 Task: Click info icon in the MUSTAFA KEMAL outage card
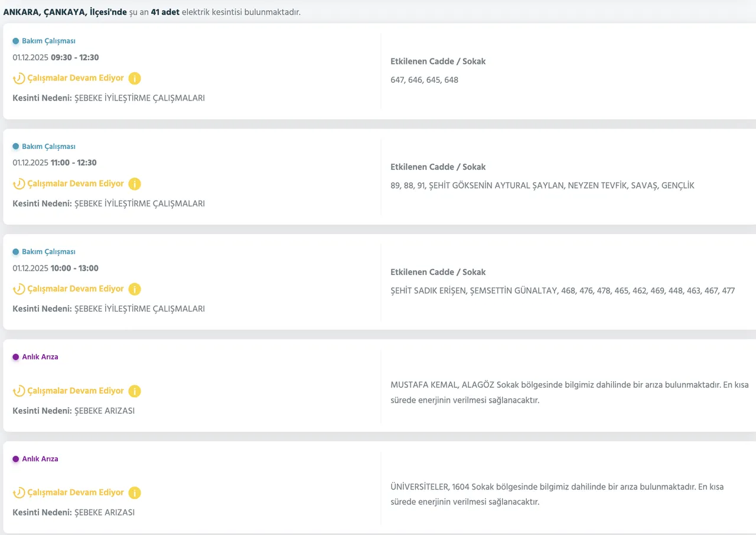[135, 391]
